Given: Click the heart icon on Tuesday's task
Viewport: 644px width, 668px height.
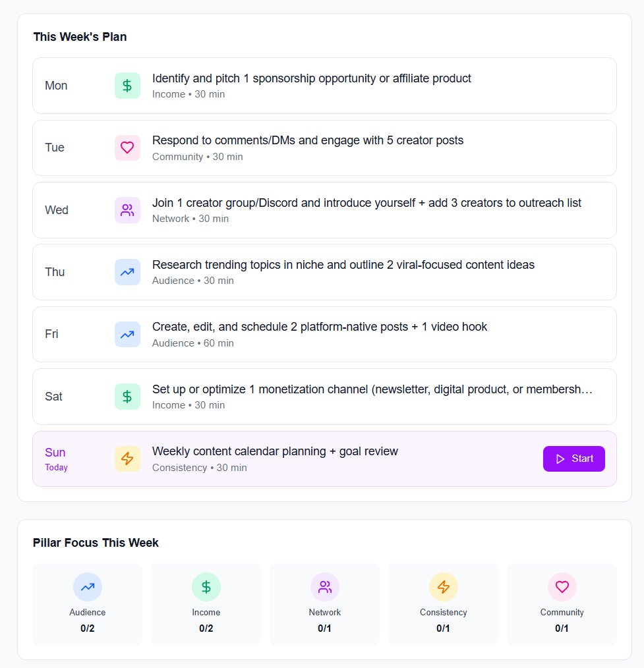Looking at the screenshot, I should click(x=127, y=148).
